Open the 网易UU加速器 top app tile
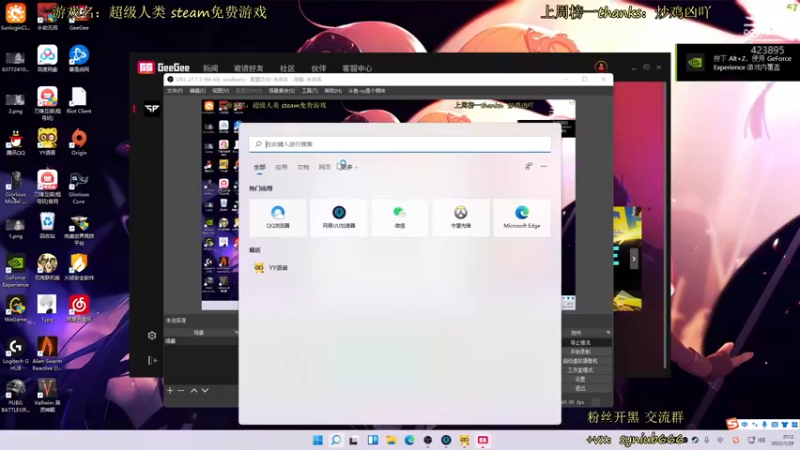The height and width of the screenshot is (450, 800). [x=339, y=218]
